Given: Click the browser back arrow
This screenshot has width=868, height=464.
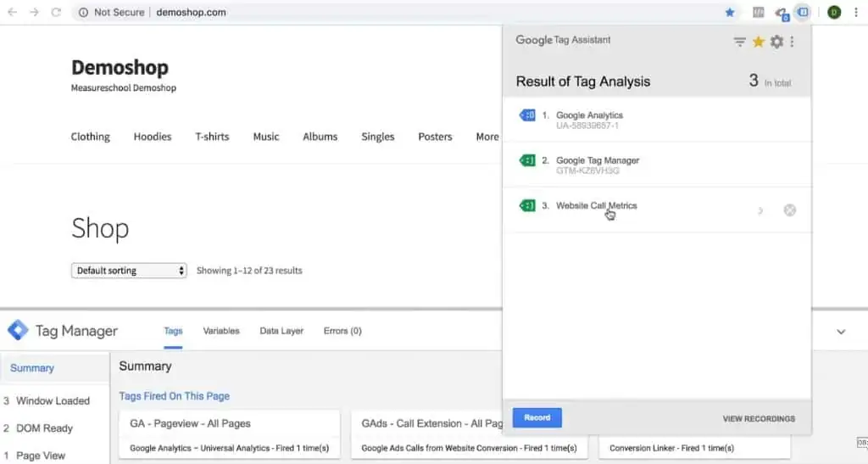Looking at the screenshot, I should 12,12.
